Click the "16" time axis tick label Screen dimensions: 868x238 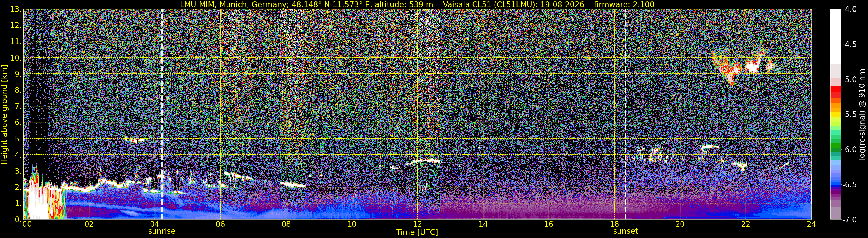[548, 224]
